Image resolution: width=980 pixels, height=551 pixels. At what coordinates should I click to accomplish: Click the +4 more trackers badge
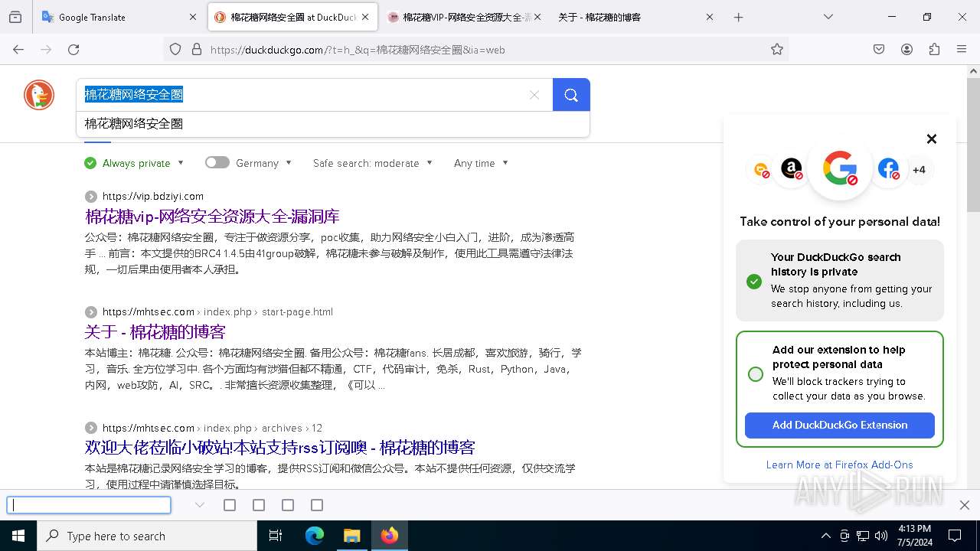(x=919, y=170)
